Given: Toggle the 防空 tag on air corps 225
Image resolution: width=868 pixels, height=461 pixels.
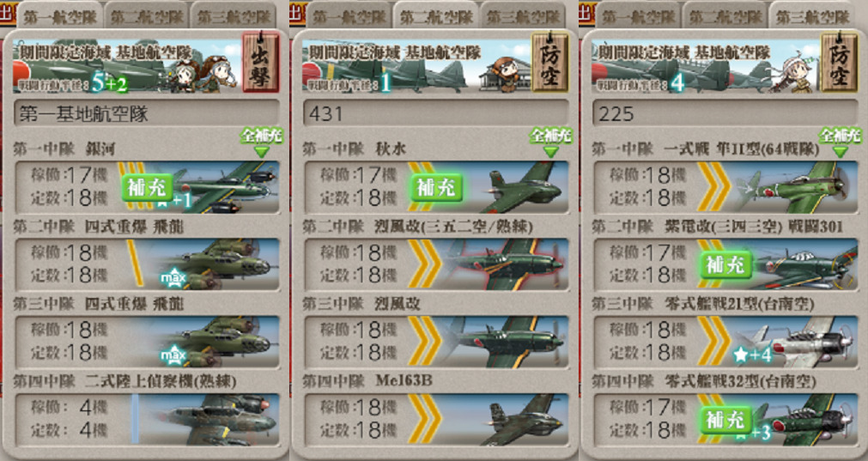Looking at the screenshot, I should click(839, 62).
